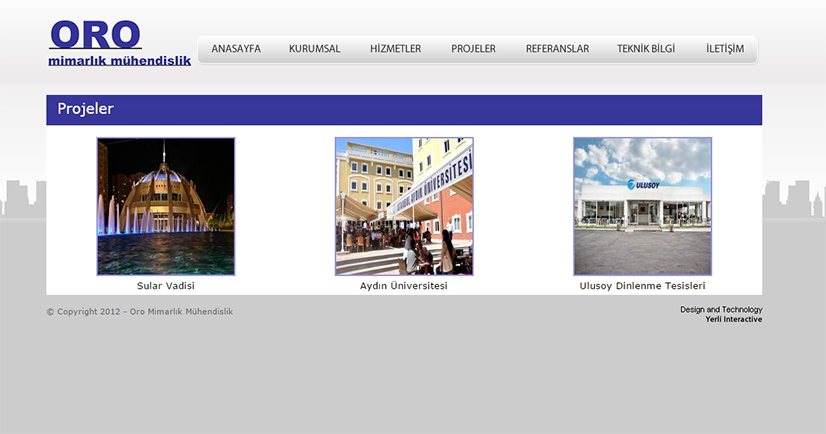
Task: Click the ORO logo lettering
Action: [95, 34]
